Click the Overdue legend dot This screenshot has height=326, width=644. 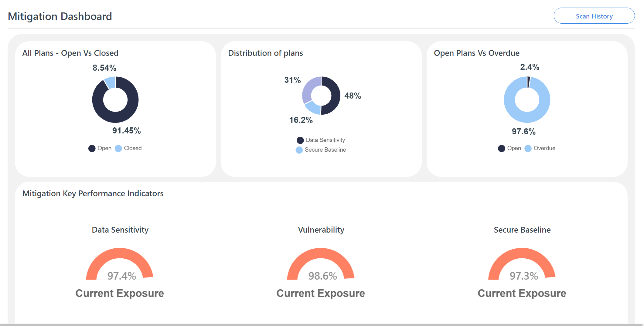pyautogui.click(x=528, y=148)
